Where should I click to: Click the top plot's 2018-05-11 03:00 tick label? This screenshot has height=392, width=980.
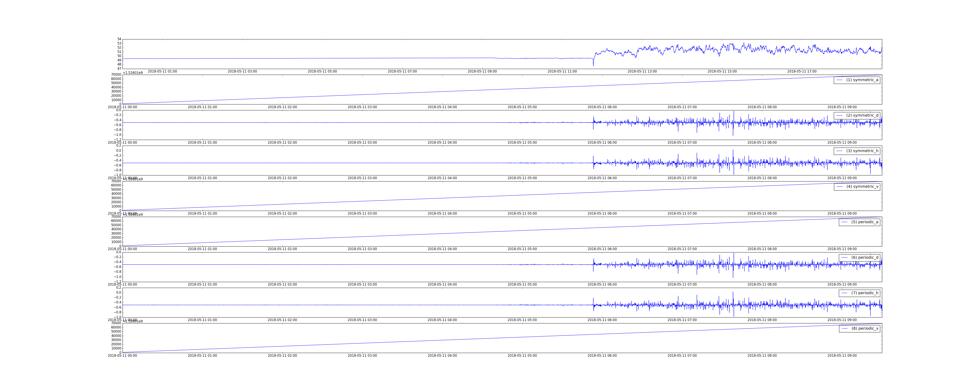pyautogui.click(x=242, y=71)
